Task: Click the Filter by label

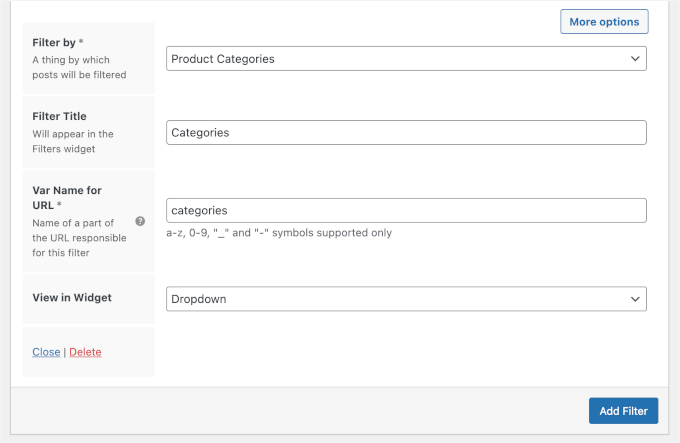Action: pyautogui.click(x=58, y=42)
